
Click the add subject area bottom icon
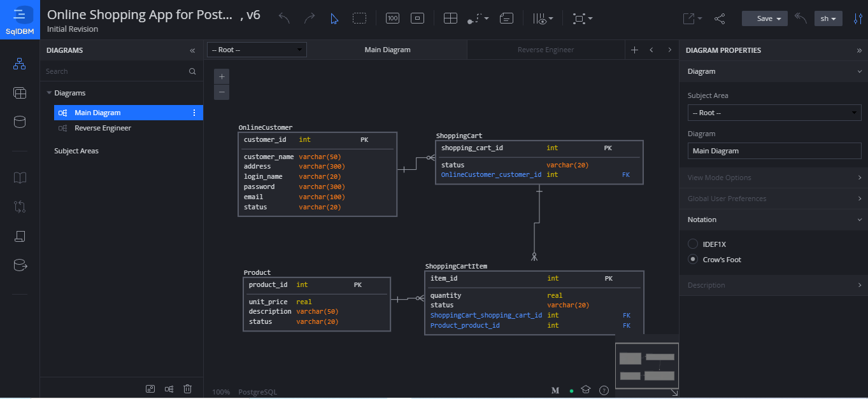[x=150, y=389]
